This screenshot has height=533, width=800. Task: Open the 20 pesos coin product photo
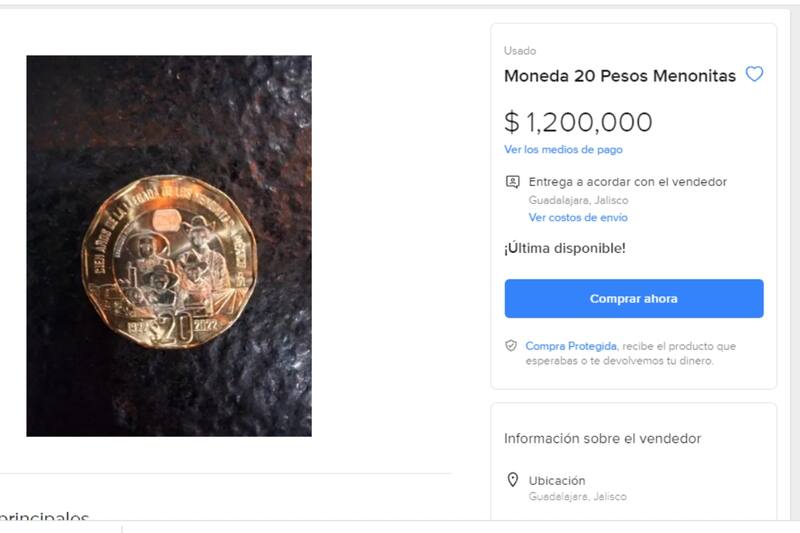click(169, 246)
